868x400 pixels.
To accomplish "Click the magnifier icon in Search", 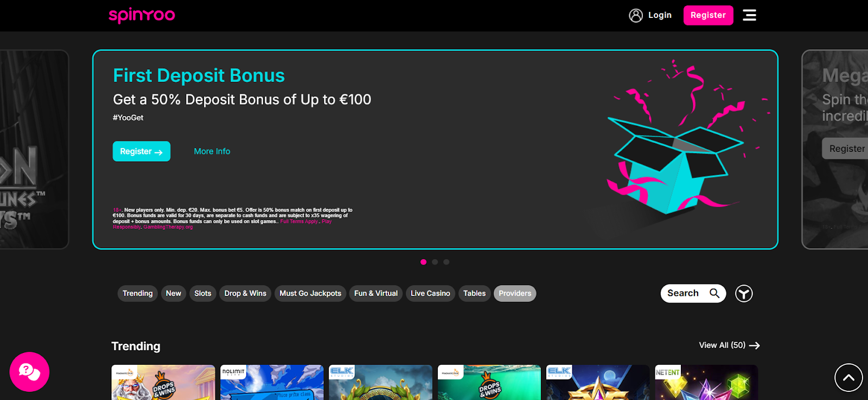I will click(x=714, y=293).
